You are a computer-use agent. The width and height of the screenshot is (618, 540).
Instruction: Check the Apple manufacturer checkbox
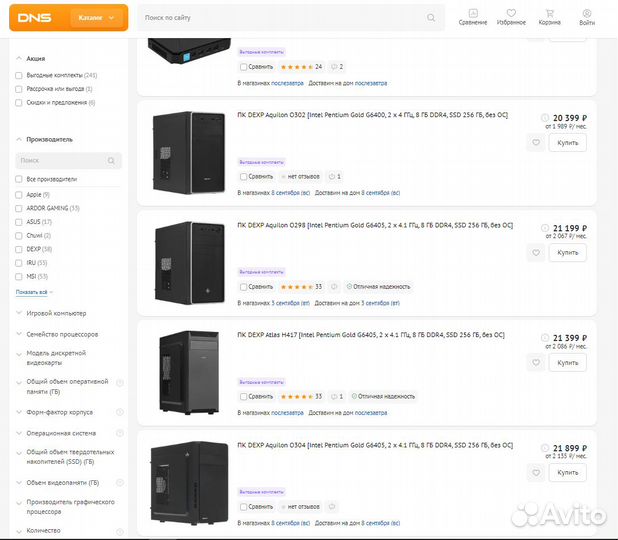pos(19,194)
